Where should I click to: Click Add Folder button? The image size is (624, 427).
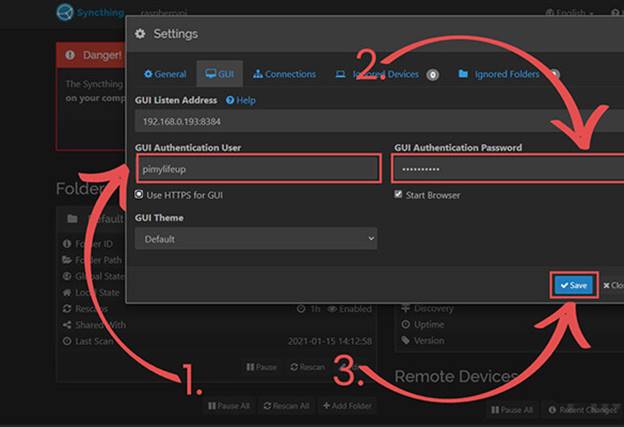[347, 406]
